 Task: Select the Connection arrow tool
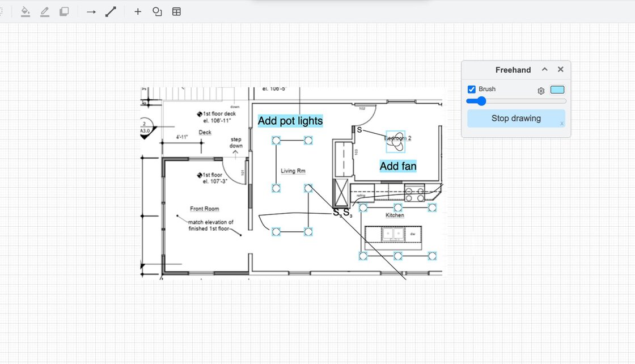tap(91, 11)
